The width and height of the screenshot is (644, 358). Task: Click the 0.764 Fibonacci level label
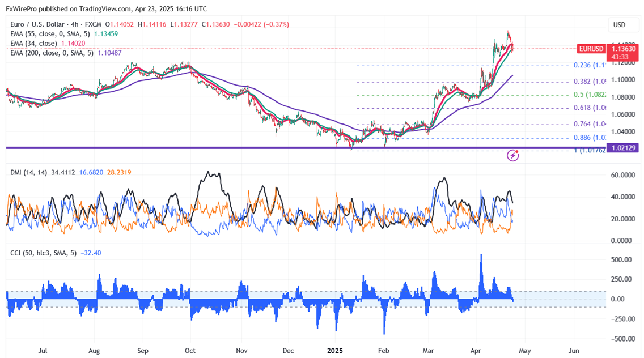(590, 124)
